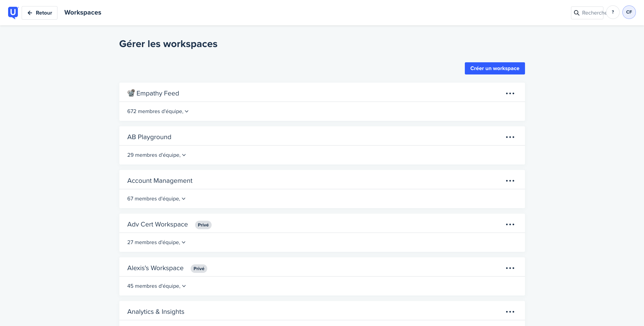This screenshot has height=326, width=644.
Task: Open the options menu for Account Management
Action: pos(510,180)
